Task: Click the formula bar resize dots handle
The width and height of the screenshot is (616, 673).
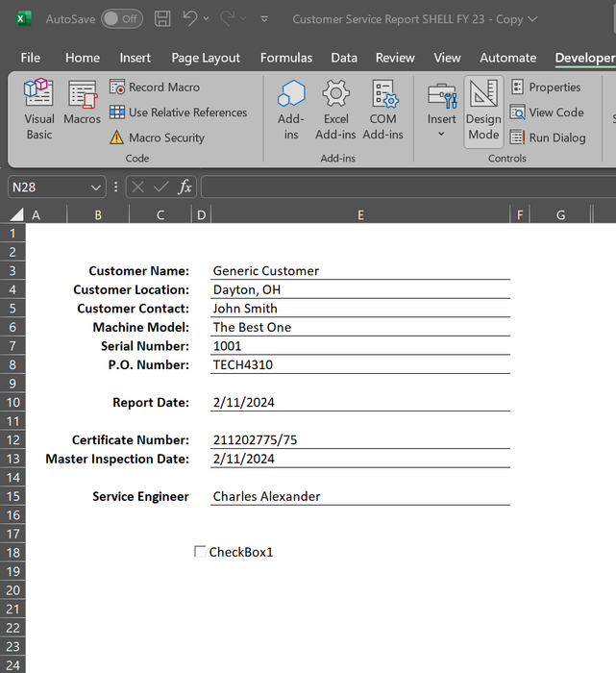Action: (116, 187)
